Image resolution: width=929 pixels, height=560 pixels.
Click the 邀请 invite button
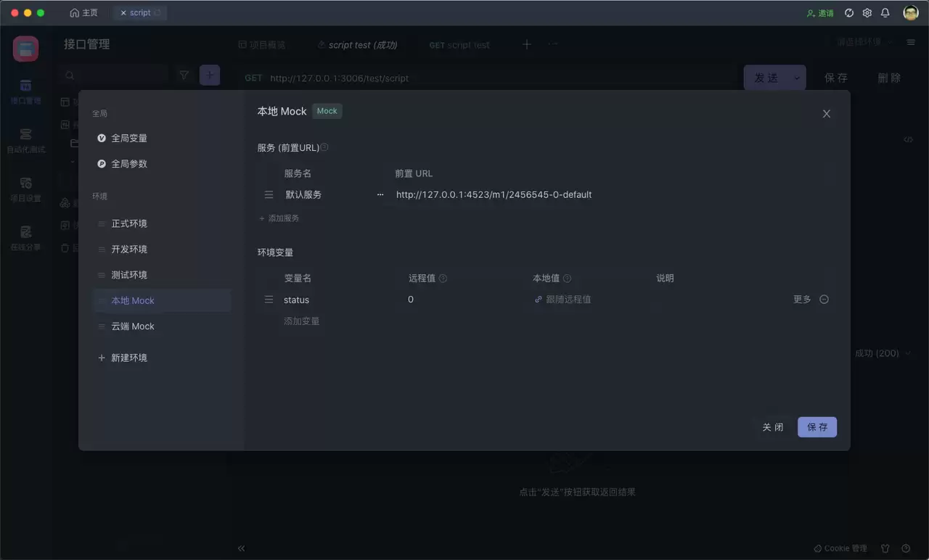point(820,13)
